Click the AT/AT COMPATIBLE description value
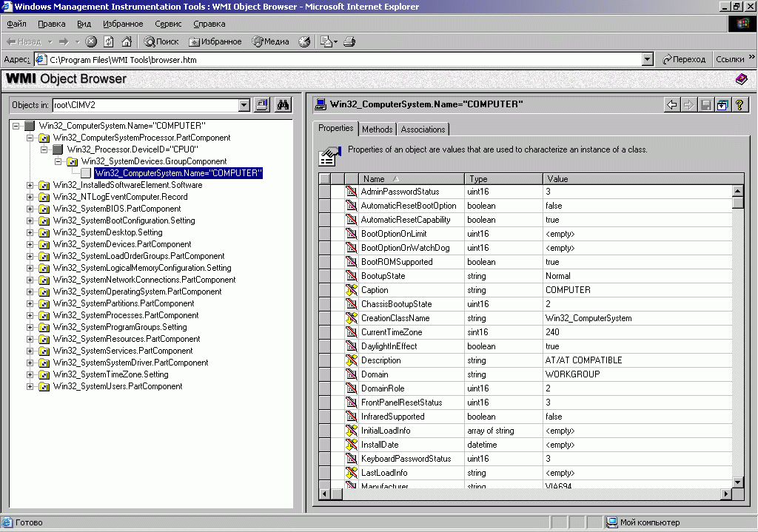758x532 pixels. [x=583, y=360]
